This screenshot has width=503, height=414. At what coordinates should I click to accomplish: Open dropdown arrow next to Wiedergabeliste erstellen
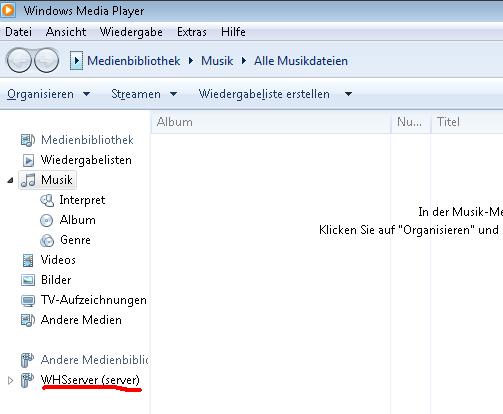click(x=348, y=94)
